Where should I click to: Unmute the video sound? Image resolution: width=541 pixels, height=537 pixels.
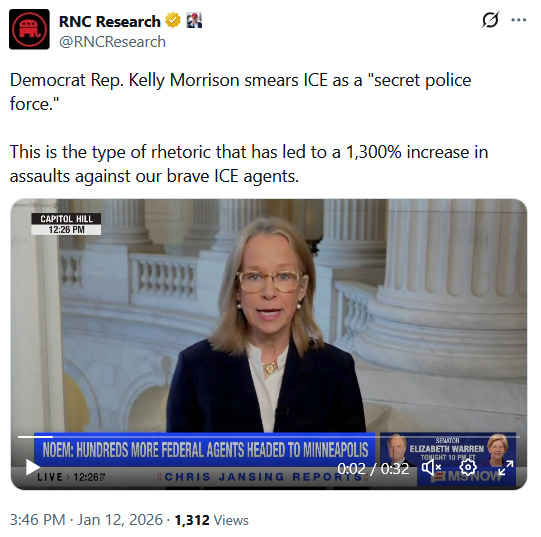431,468
